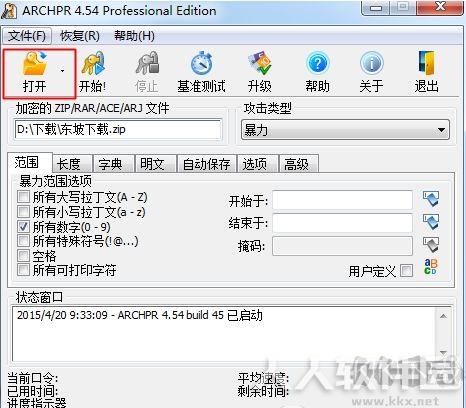Click the status log line 已启动
The width and height of the screenshot is (466, 408).
[x=140, y=315]
